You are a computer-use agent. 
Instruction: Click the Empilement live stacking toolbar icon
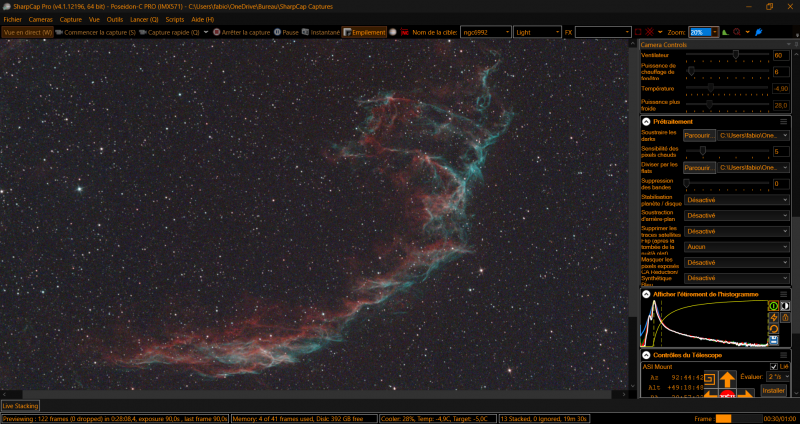(x=347, y=32)
